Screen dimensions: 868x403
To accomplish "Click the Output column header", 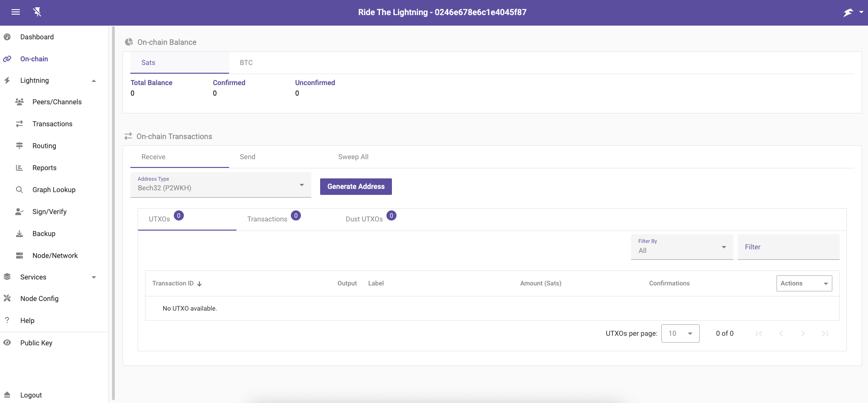I will point(347,284).
